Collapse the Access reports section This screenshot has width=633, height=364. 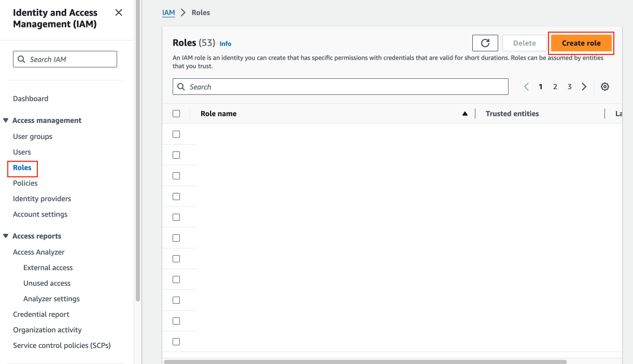click(6, 236)
